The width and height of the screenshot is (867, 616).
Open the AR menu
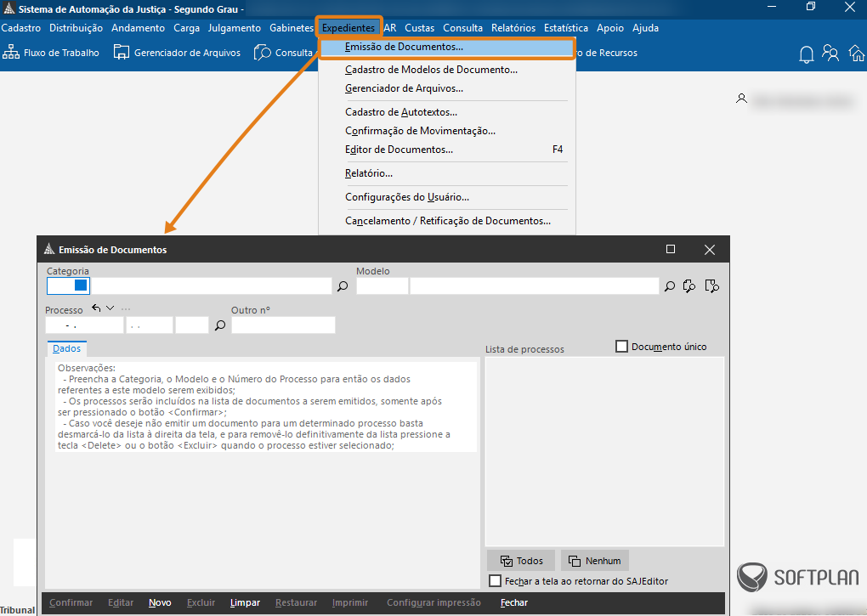(x=390, y=28)
